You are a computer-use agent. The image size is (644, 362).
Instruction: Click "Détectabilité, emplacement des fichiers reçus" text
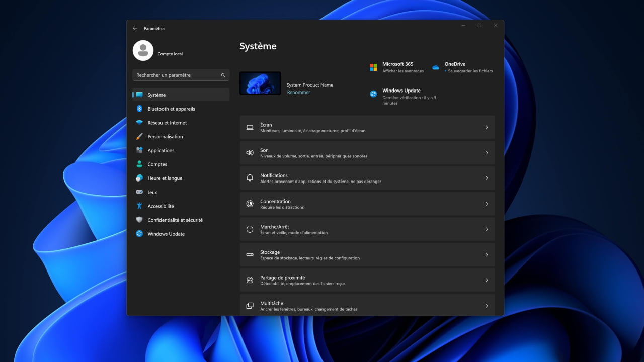(x=303, y=284)
